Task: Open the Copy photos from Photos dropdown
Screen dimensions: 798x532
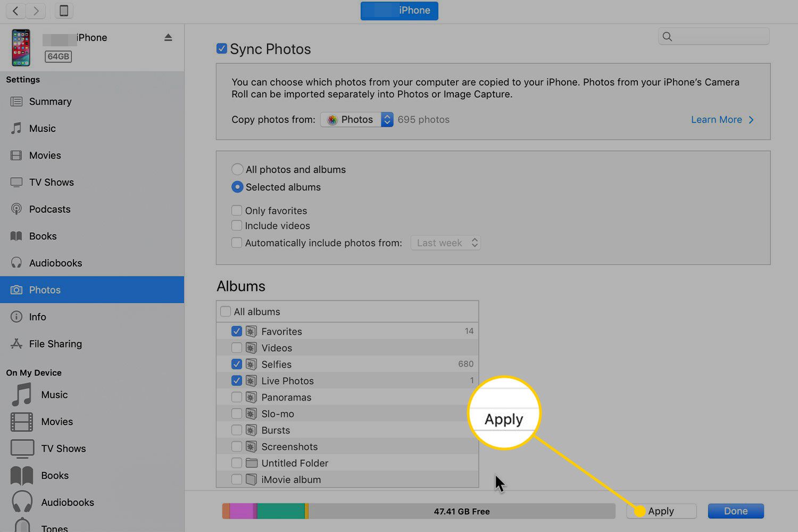Action: click(356, 120)
